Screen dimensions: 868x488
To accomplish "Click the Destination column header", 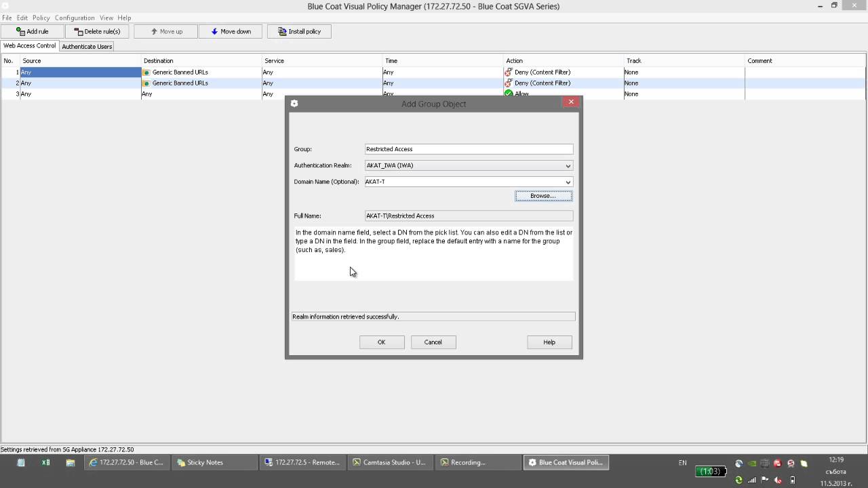I will click(x=201, y=61).
